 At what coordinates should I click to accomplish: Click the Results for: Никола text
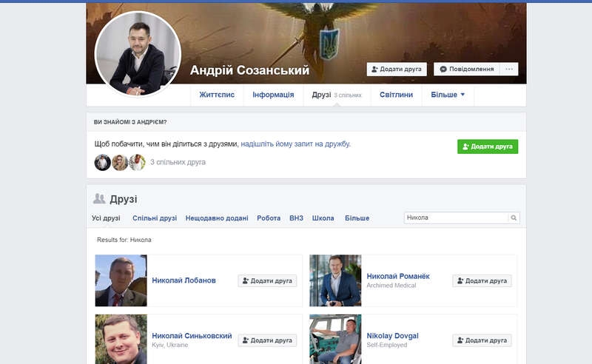[124, 240]
